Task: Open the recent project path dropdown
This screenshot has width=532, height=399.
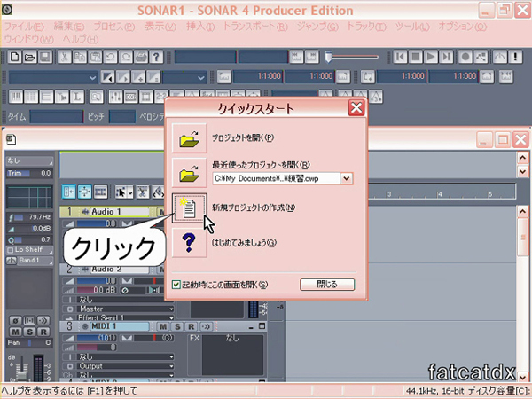Action: click(x=347, y=178)
